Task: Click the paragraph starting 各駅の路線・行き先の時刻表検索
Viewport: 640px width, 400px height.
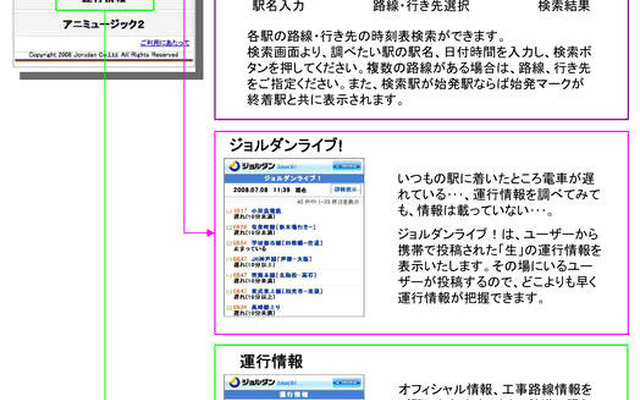Action: pyautogui.click(x=419, y=68)
